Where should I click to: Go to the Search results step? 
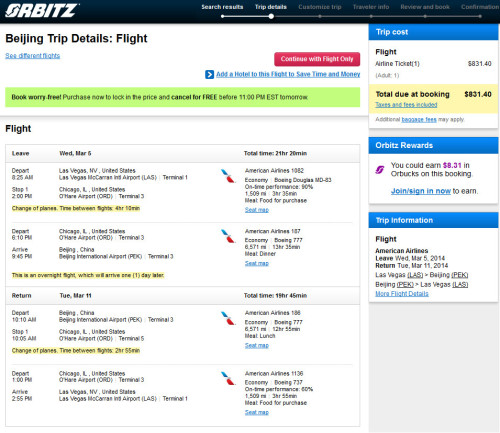pos(222,7)
